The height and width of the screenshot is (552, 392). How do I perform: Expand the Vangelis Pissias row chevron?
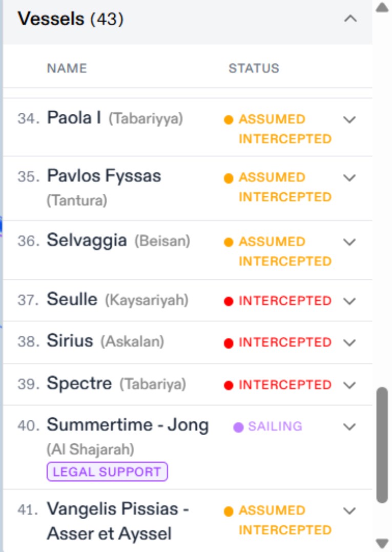[x=349, y=511]
